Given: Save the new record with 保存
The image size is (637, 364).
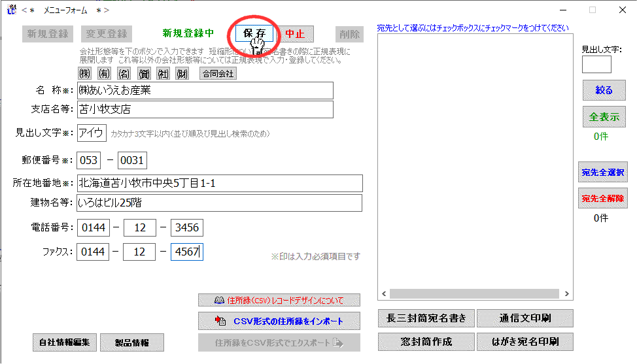Looking at the screenshot, I should tap(254, 34).
